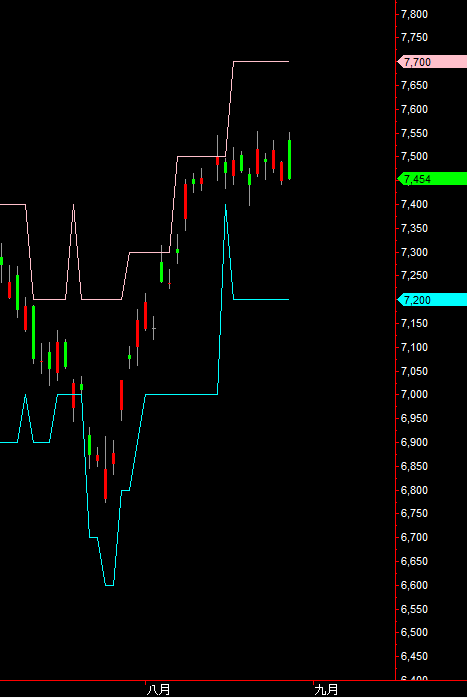Image resolution: width=467 pixels, height=698 pixels.
Task: Click the 7,000 price axis label
Action: pos(414,394)
